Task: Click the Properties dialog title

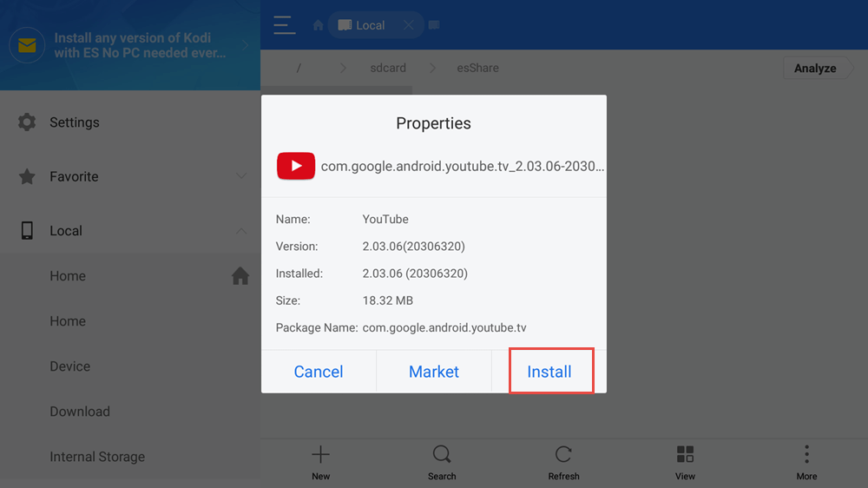Action: 433,123
